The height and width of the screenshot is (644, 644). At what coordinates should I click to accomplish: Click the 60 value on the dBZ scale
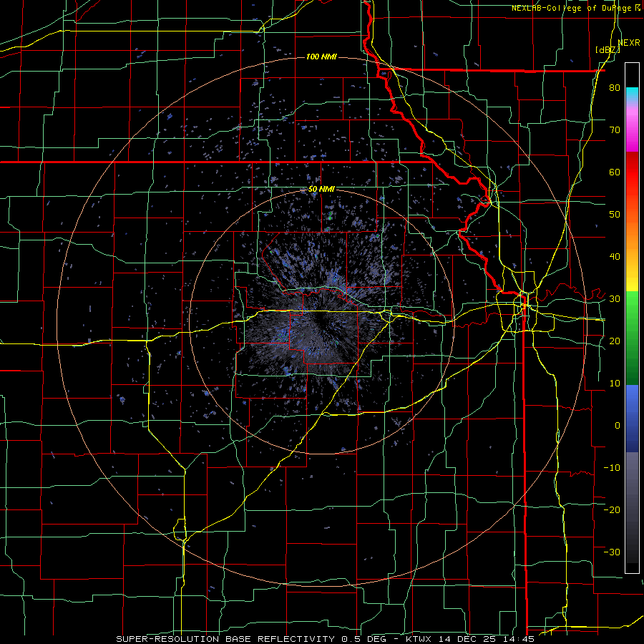pos(615,172)
